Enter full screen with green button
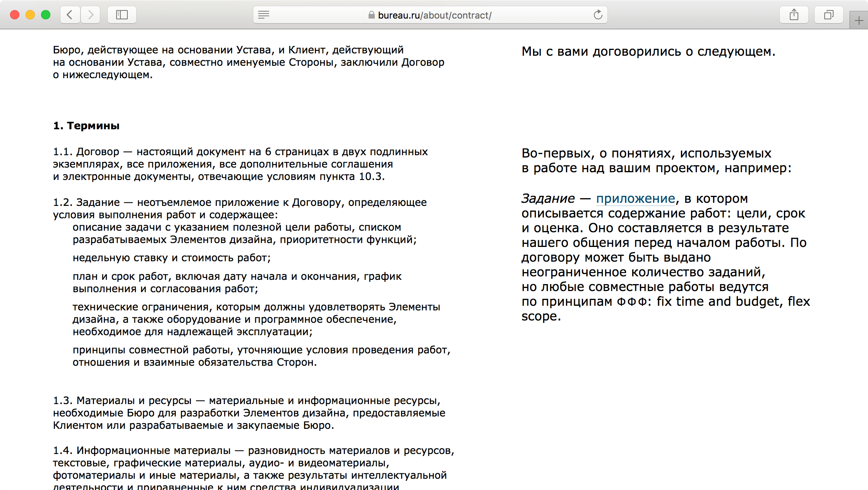The height and width of the screenshot is (490, 868). click(46, 15)
